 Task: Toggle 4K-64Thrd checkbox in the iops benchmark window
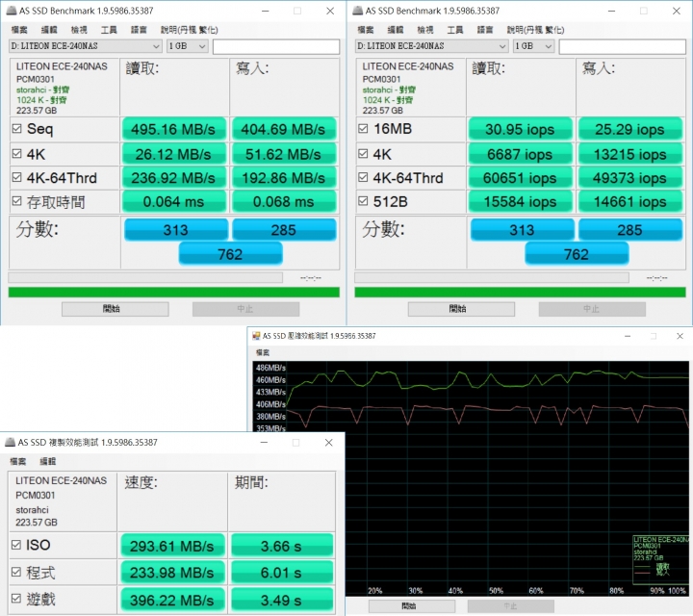tap(363, 177)
